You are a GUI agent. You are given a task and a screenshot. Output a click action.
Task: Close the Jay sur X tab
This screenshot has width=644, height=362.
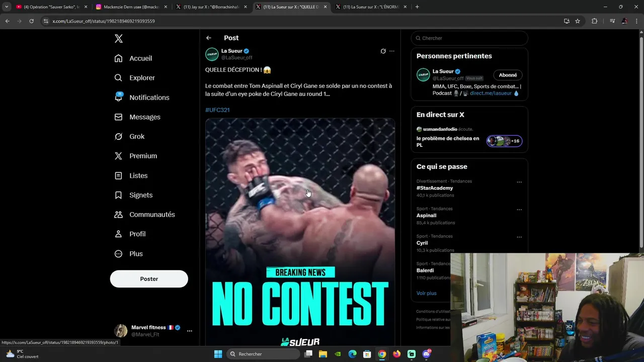(x=246, y=7)
